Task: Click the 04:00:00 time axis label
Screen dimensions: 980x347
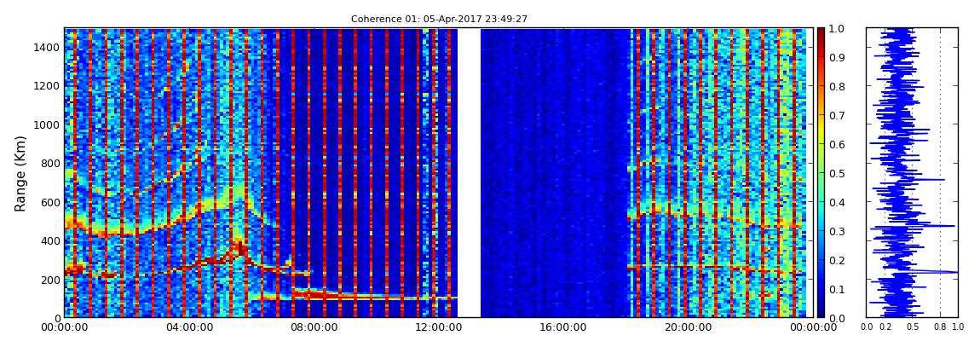Action: (x=188, y=327)
